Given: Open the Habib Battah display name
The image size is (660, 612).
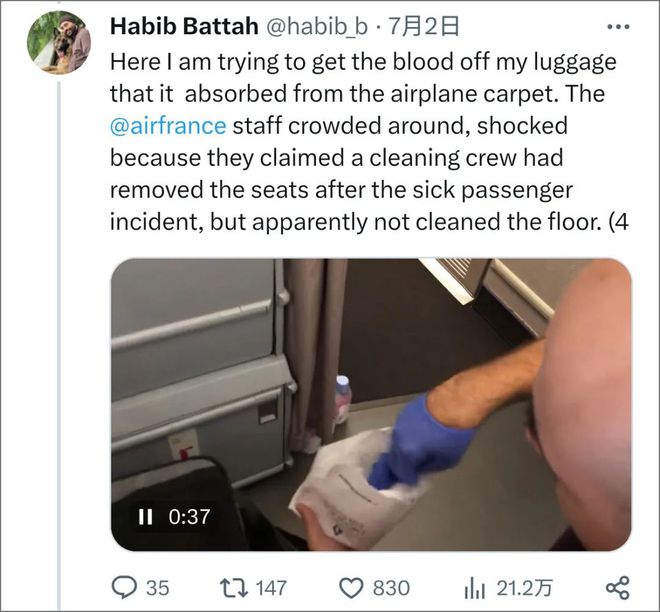Looking at the screenshot, I should click(x=184, y=27).
